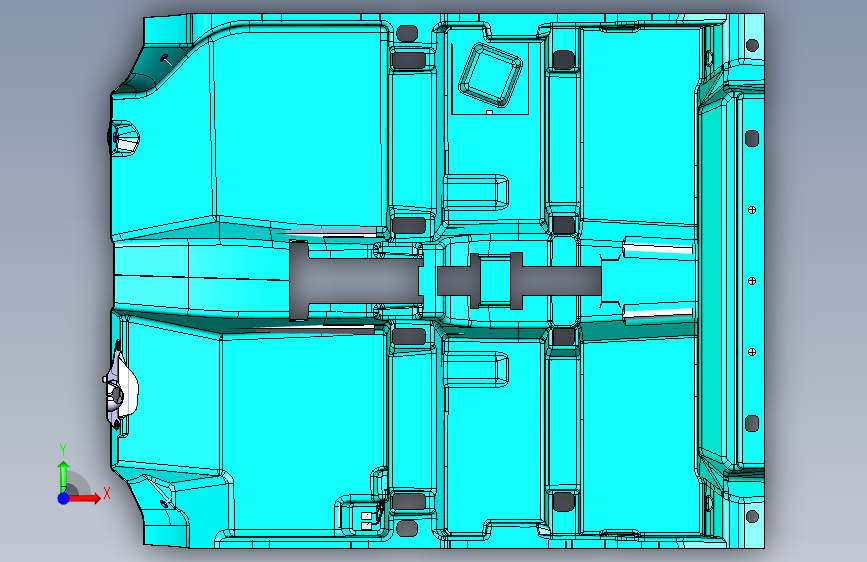Image resolution: width=867 pixels, height=562 pixels.
Task: Click the green Y axis arrow of the triad
Action: (63, 476)
